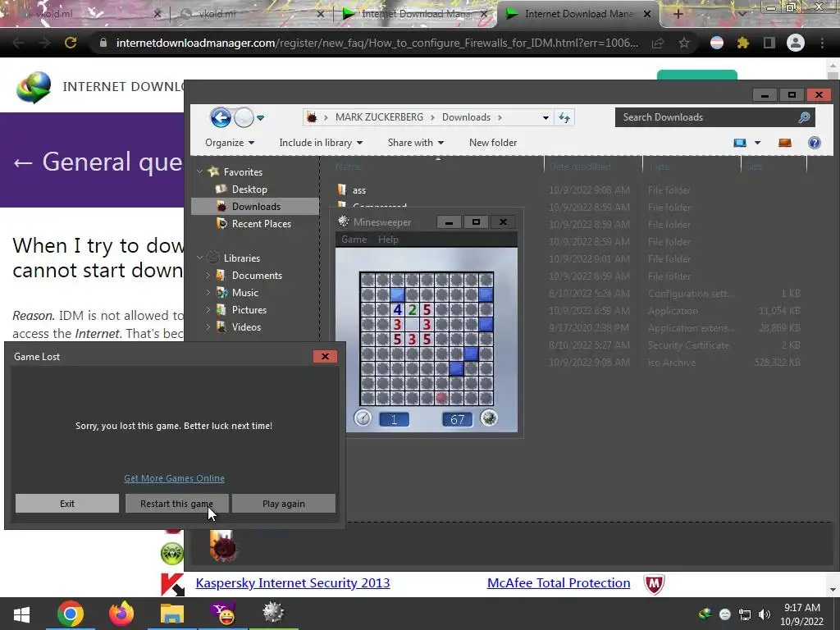The image size is (840, 630).
Task: Open Firefox from the taskbar
Action: click(x=121, y=614)
